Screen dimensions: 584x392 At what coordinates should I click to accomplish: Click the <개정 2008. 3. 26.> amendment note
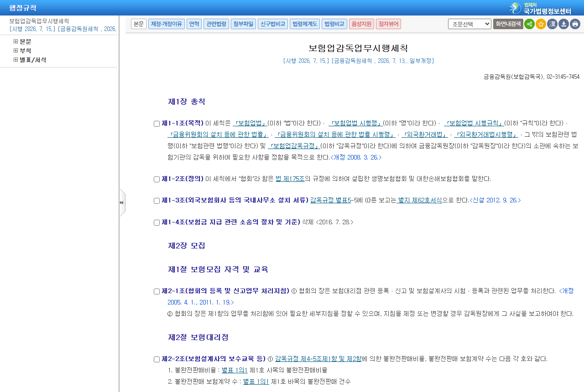tap(356, 157)
